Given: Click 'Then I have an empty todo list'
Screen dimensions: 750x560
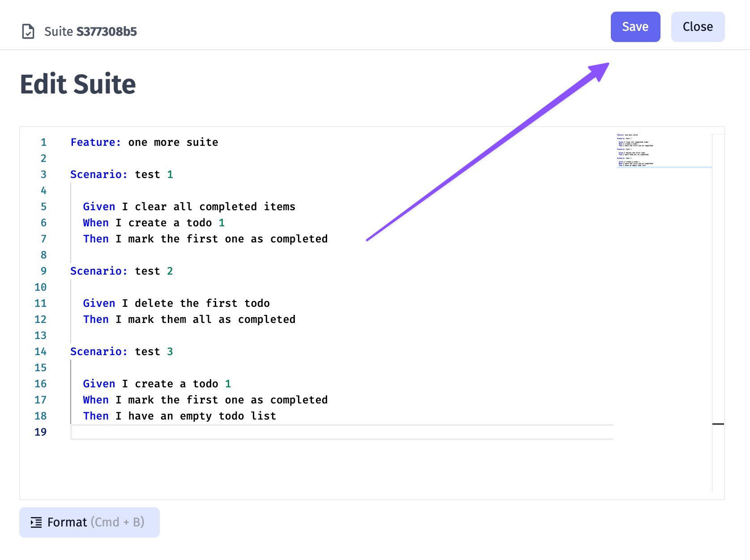Looking at the screenshot, I should [x=179, y=416].
